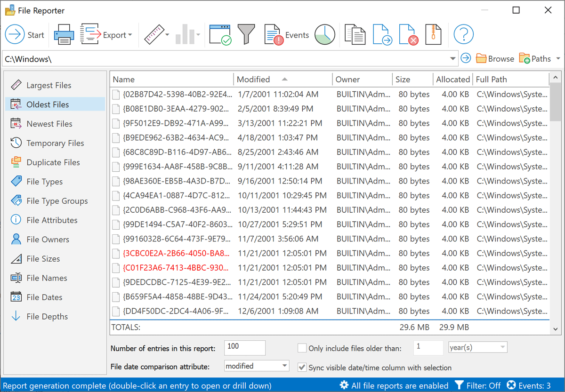Image resolution: width=565 pixels, height=392 pixels.
Task: Open the year(s) unit dropdown
Action: pyautogui.click(x=478, y=348)
